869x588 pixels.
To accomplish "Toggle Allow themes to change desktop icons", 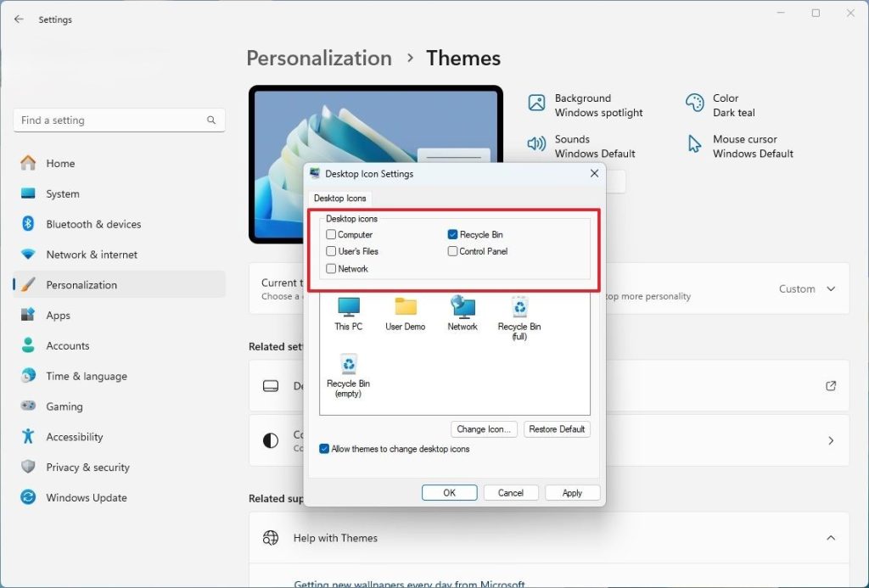I will click(325, 449).
